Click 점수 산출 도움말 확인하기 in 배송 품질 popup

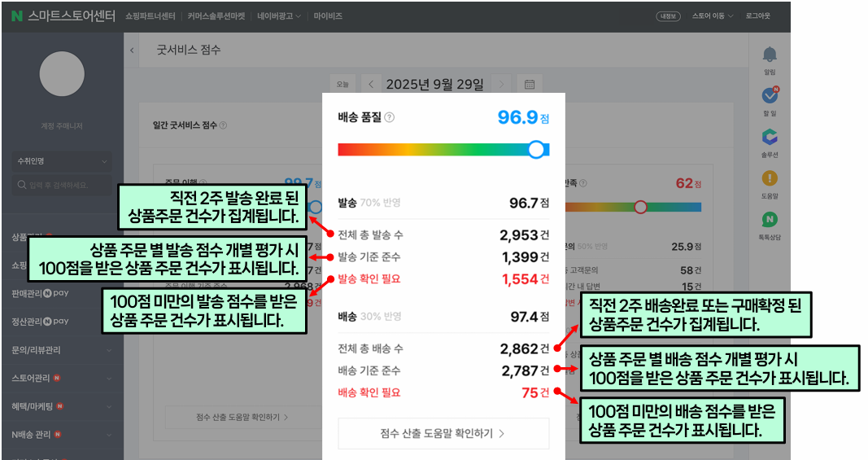pos(443,433)
